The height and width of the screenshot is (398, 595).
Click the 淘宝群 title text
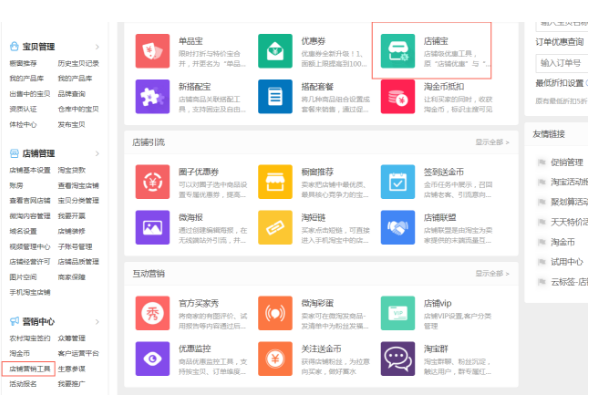pos(436,349)
